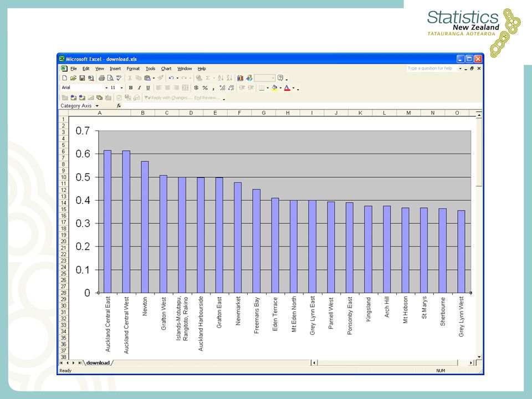Open the Tools menu
The height and width of the screenshot is (399, 532).
click(x=150, y=69)
